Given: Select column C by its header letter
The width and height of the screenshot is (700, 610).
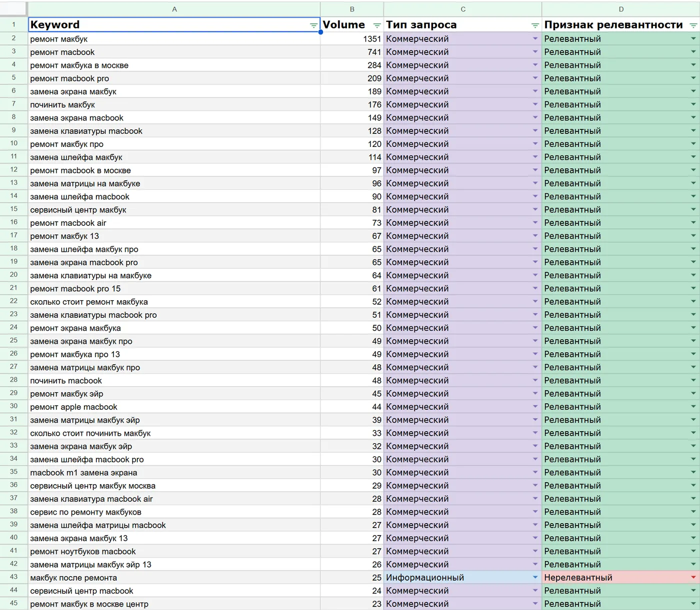Looking at the screenshot, I should point(463,9).
